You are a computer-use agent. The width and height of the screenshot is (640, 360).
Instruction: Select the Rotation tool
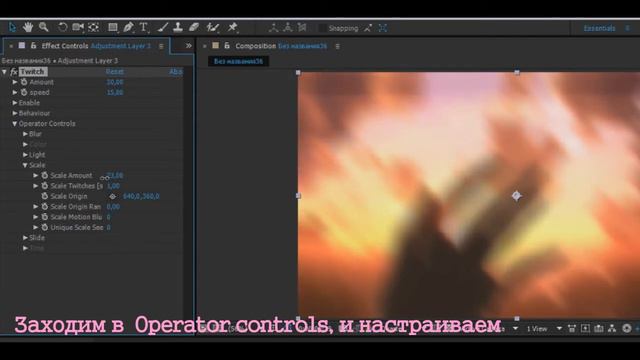62,27
